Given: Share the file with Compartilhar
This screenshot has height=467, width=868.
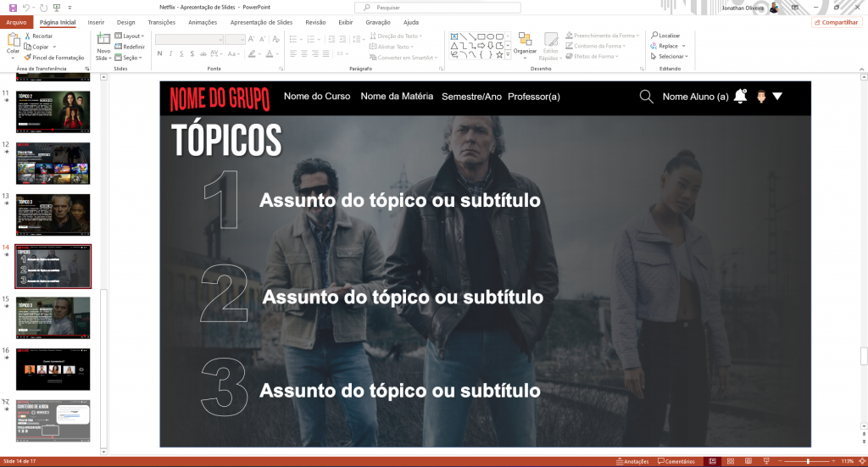Looking at the screenshot, I should [836, 23].
